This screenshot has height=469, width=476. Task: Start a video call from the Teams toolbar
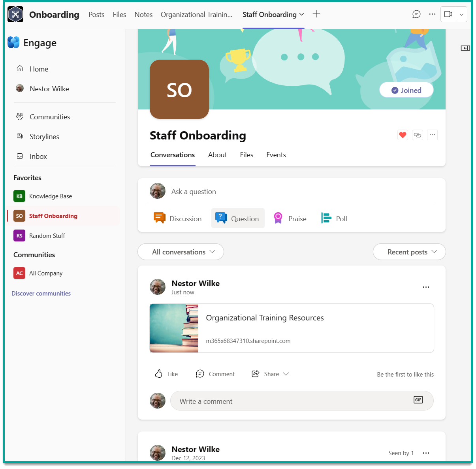448,14
